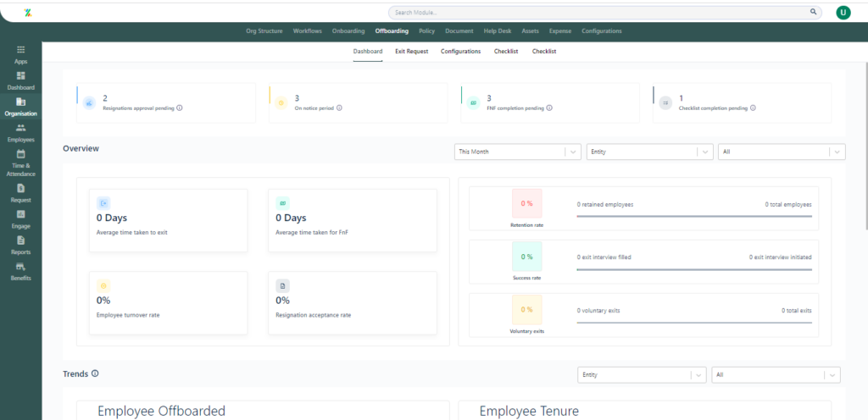Click Success rate 0 % badge
Image resolution: width=868 pixels, height=420 pixels.
(x=526, y=257)
